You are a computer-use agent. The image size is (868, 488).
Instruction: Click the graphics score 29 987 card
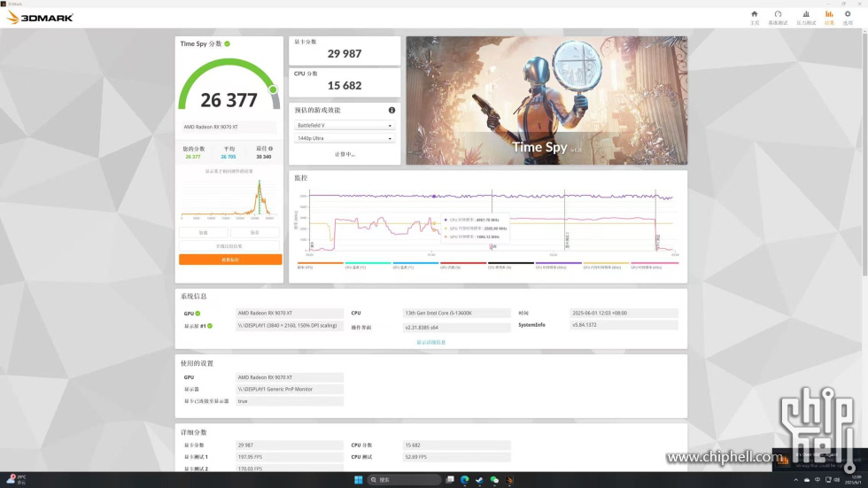tap(345, 50)
